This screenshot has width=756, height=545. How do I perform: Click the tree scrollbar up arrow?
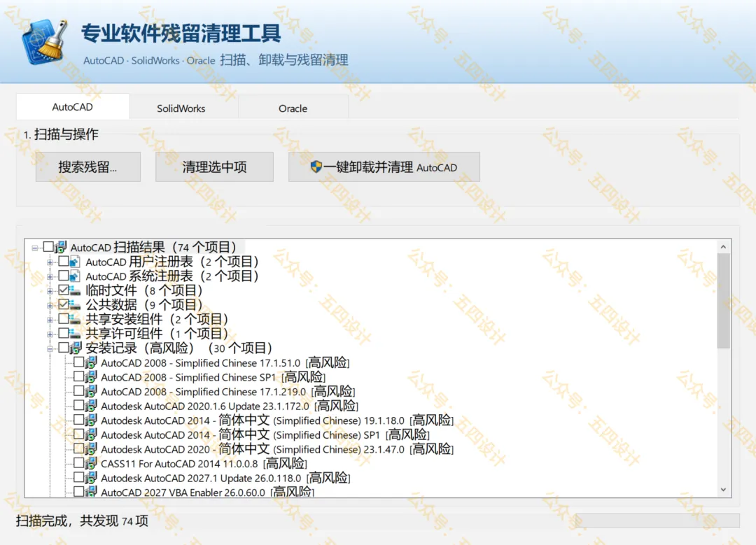coord(723,247)
